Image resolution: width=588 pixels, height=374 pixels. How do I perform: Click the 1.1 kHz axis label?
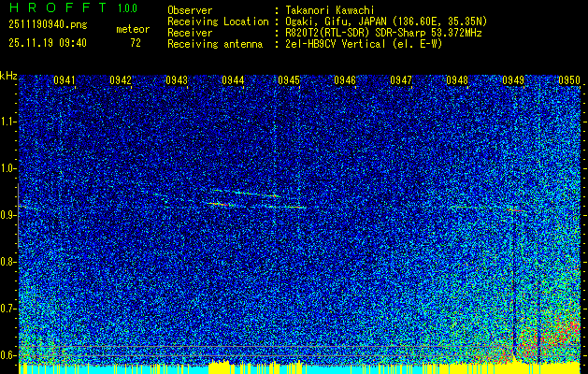point(7,122)
